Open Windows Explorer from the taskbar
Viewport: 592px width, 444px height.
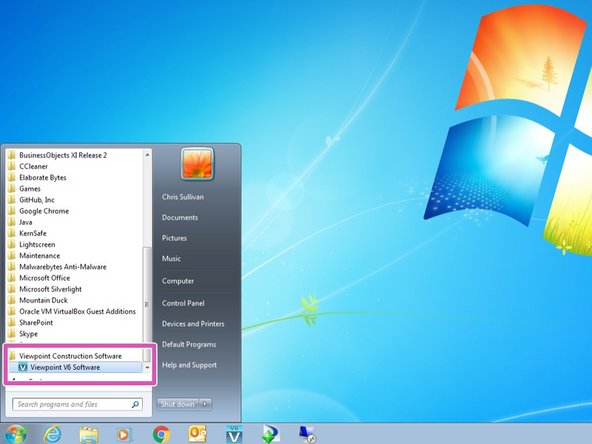pos(89,435)
